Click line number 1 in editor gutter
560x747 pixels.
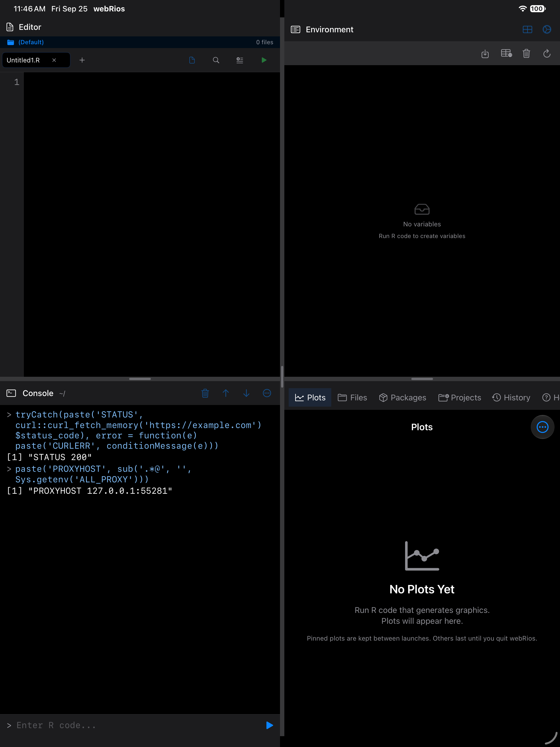(17, 82)
